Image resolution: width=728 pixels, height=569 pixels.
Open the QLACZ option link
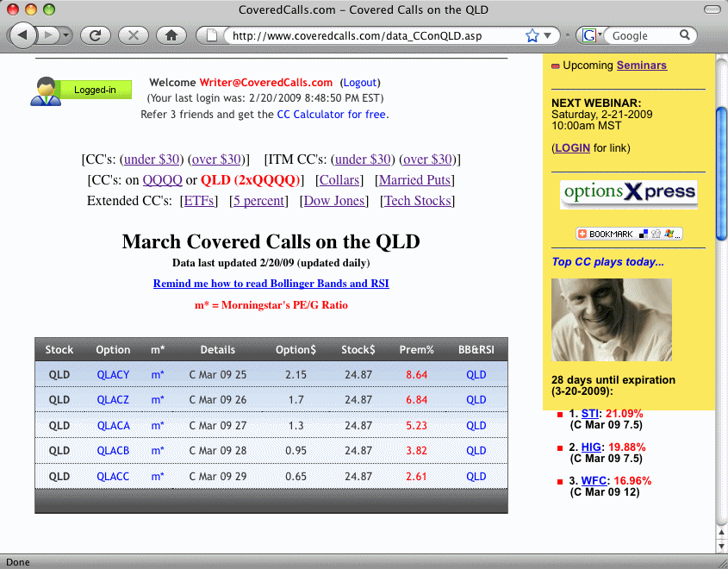tap(113, 400)
